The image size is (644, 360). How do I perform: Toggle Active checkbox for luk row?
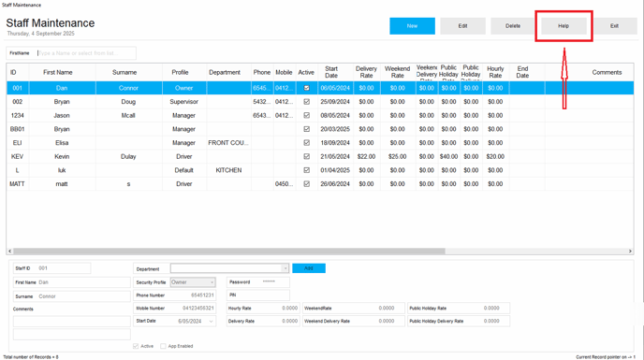click(306, 170)
